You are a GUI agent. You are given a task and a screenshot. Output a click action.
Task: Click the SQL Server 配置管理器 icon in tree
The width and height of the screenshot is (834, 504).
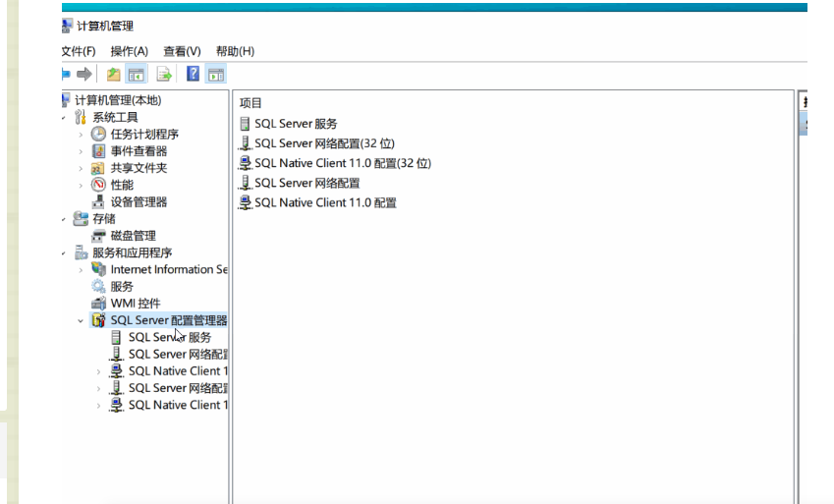point(98,320)
